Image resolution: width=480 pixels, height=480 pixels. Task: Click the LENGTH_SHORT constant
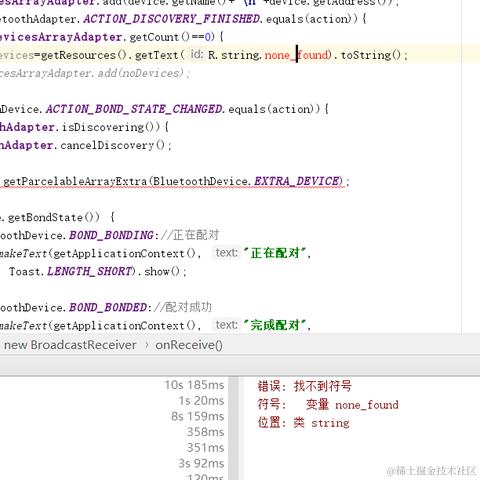pyautogui.click(x=89, y=271)
